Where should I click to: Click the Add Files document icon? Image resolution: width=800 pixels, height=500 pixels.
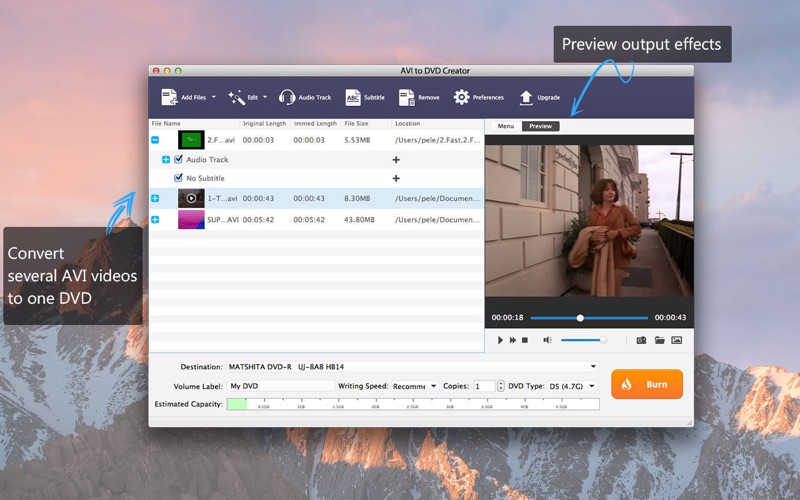click(x=169, y=97)
